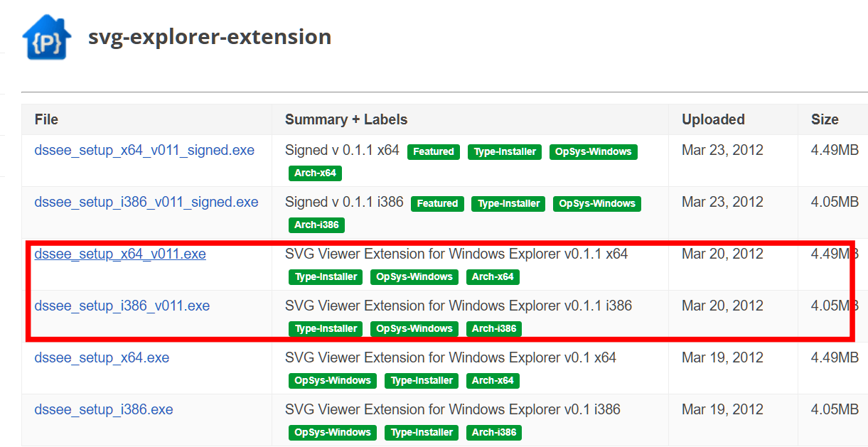Screen dimensions: 868x447
Task: Select Arch-i386 label on Signed i386 row
Action: point(317,225)
